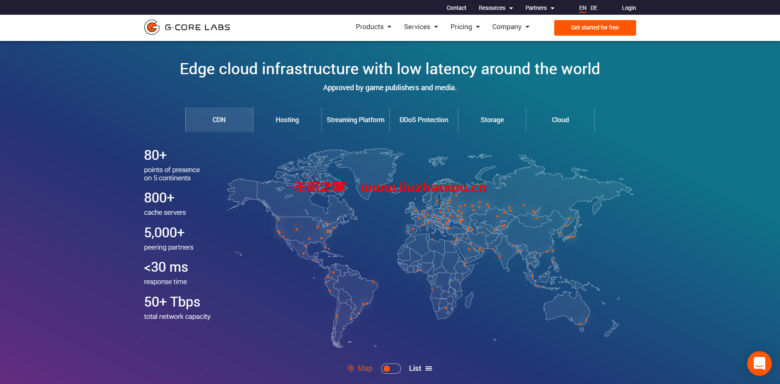Click the Approved by game publishers subtitle

pyautogui.click(x=390, y=88)
